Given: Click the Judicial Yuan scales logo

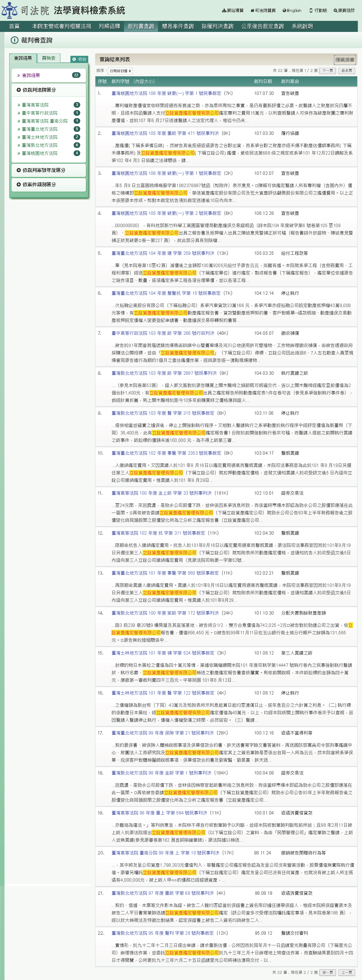Looking at the screenshot, I should [9, 10].
